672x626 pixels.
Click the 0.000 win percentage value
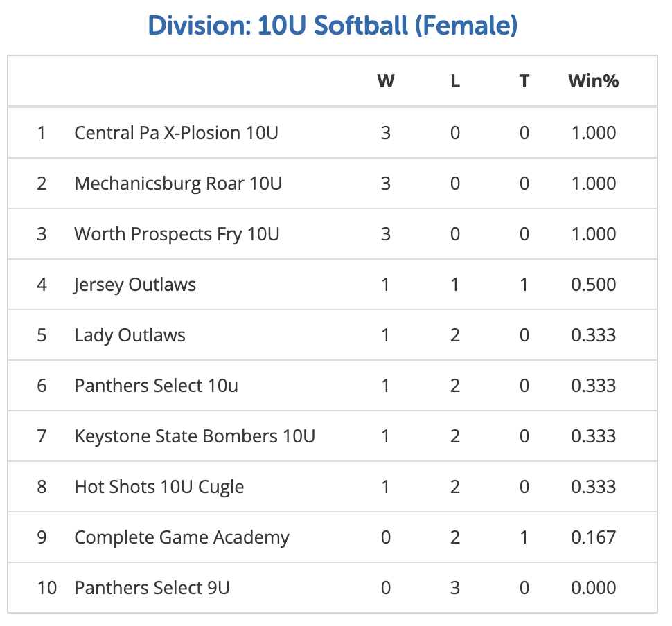pyautogui.click(x=593, y=588)
